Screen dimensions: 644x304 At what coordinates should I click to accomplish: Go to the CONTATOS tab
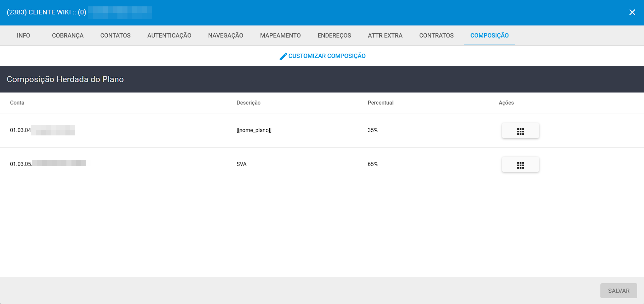tap(115, 36)
